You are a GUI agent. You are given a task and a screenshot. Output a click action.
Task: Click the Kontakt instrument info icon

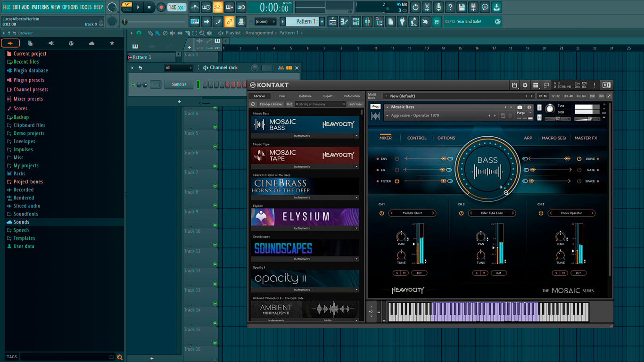pyautogui.click(x=529, y=107)
